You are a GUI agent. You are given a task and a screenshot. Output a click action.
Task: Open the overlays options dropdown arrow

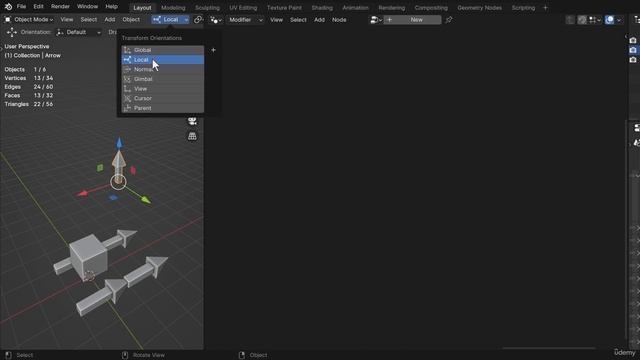[619, 20]
